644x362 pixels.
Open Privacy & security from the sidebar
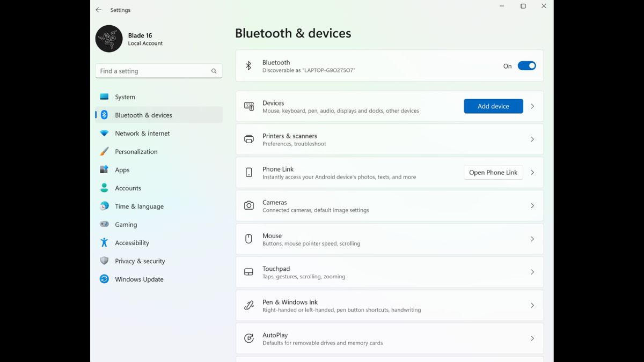104,261
